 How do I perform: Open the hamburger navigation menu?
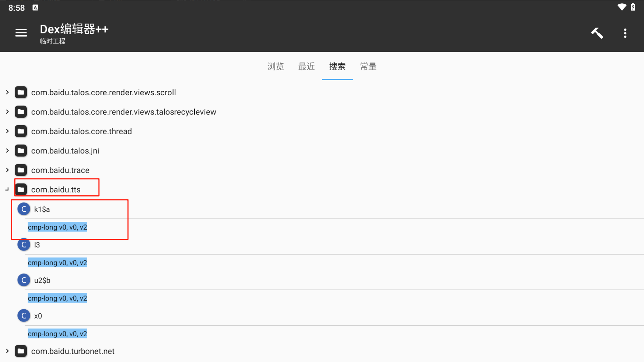pos(21,33)
